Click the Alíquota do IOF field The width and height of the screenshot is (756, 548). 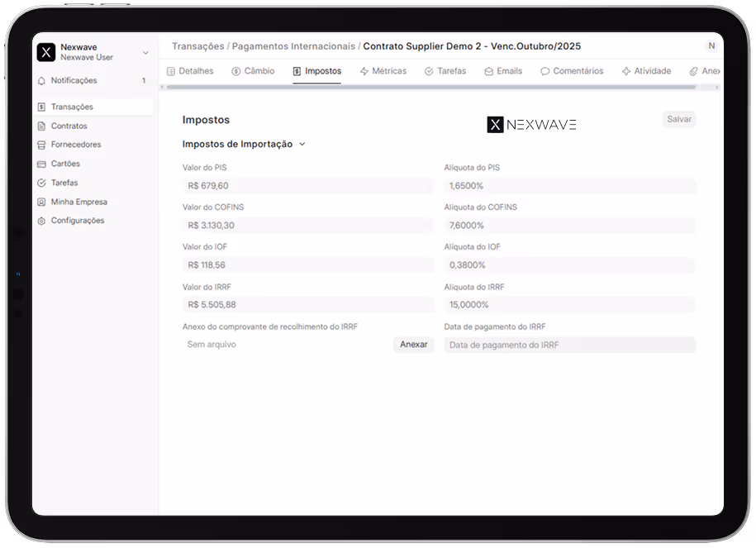(570, 264)
